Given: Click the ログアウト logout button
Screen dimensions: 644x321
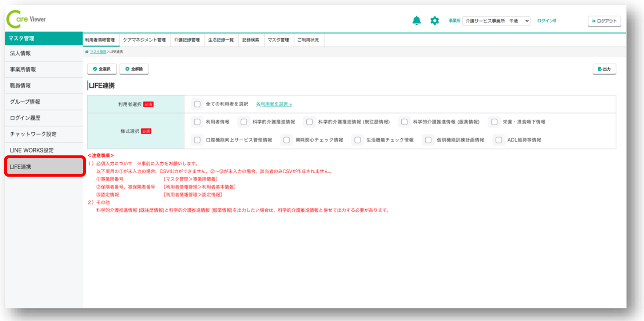Looking at the screenshot, I should 604,21.
